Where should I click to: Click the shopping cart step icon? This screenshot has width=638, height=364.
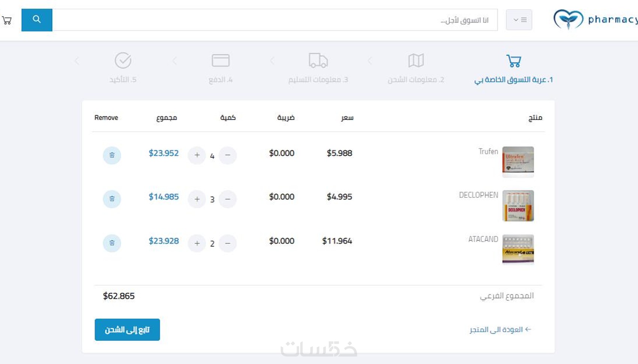513,61
